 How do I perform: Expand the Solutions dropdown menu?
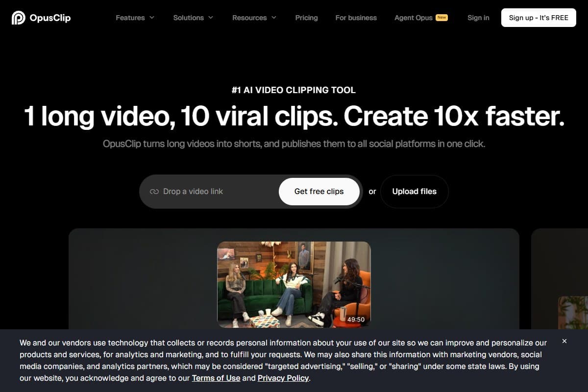point(193,18)
